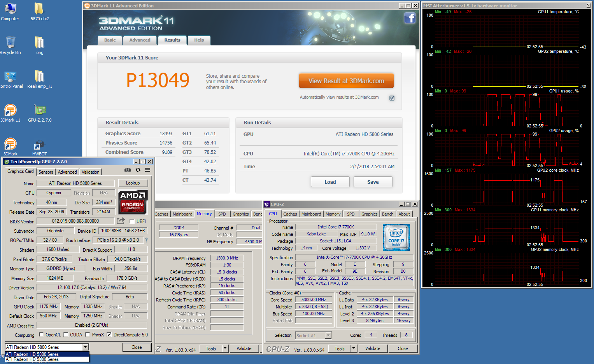This screenshot has width=594, height=364.
Task: Switch to the Sensors tab in GPU-Z
Action: 46,172
